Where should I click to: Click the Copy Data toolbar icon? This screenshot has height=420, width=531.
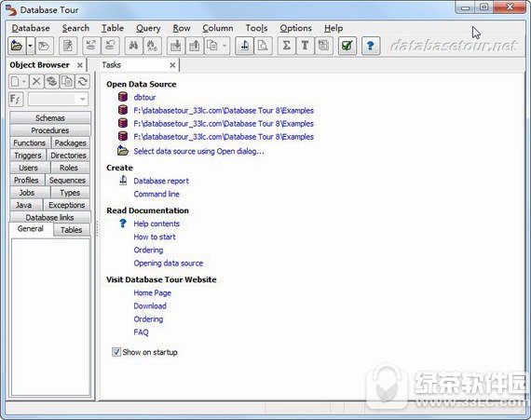click(x=212, y=46)
